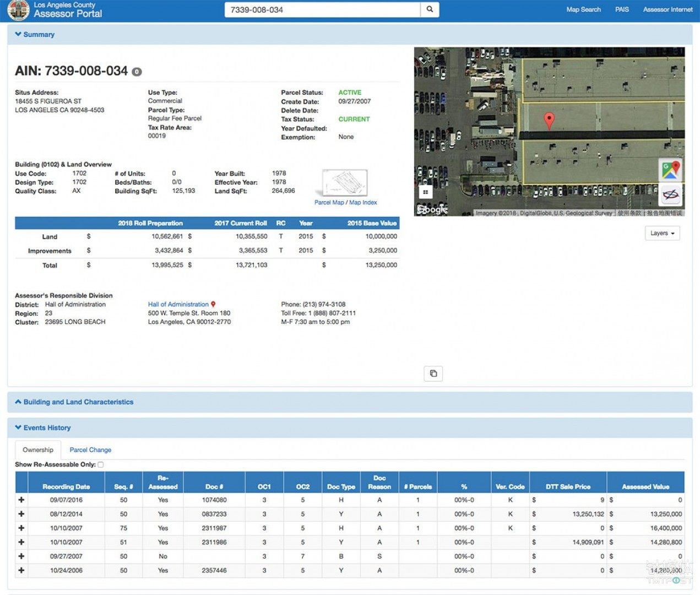The width and height of the screenshot is (700, 595).
Task: Open the Parcel Map link
Action: click(329, 203)
